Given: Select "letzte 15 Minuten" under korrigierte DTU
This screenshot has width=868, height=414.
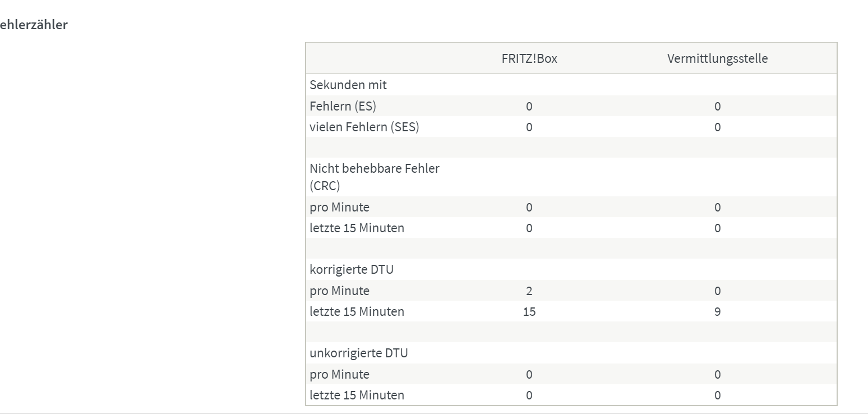Looking at the screenshot, I should [x=357, y=311].
